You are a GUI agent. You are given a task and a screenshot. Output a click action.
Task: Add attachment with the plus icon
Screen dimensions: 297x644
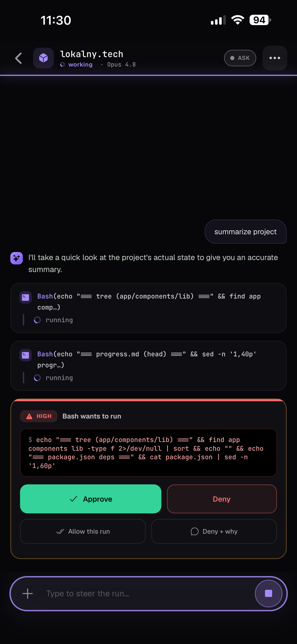pyautogui.click(x=28, y=593)
